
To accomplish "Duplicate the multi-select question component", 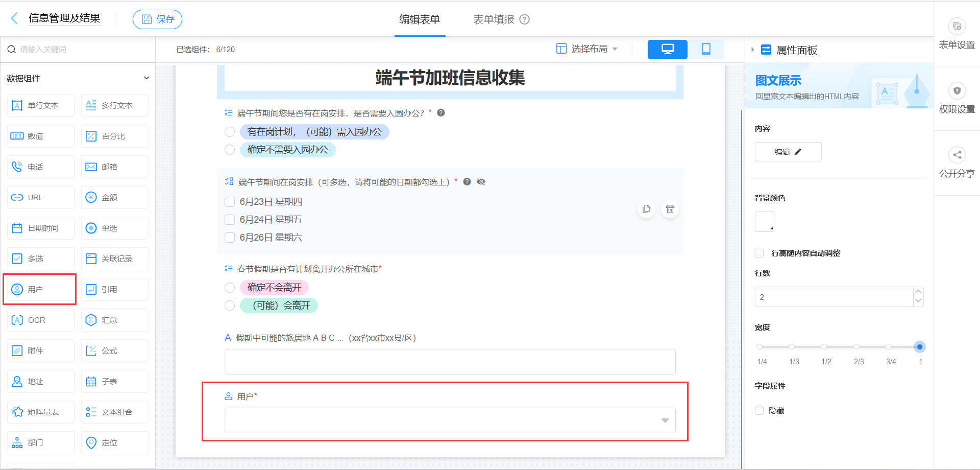I will pyautogui.click(x=646, y=209).
